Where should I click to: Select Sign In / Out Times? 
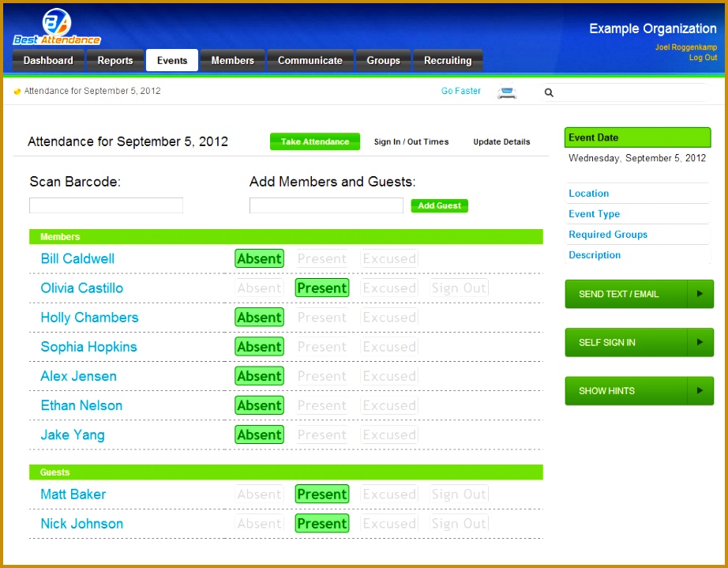[411, 142]
